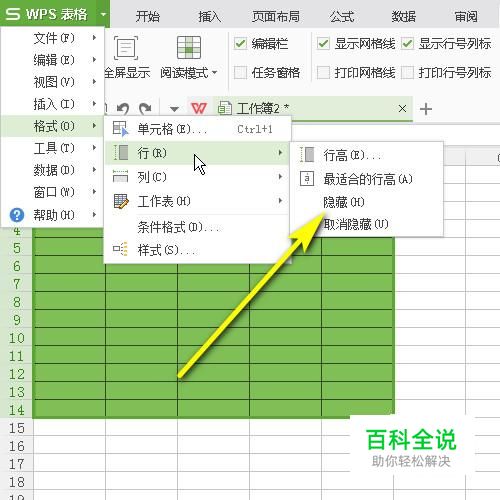Open quick access toolbar dropdown arrow
The width and height of the screenshot is (500, 500).
pyautogui.click(x=174, y=109)
